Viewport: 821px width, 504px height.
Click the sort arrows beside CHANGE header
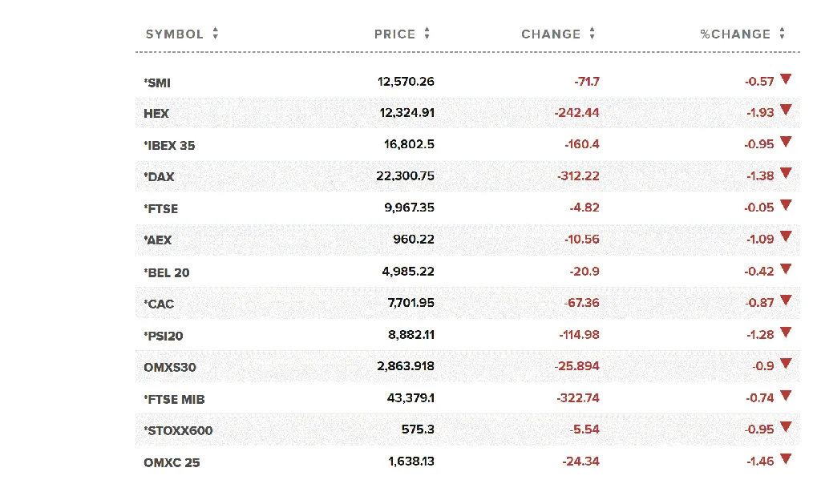[x=592, y=34]
